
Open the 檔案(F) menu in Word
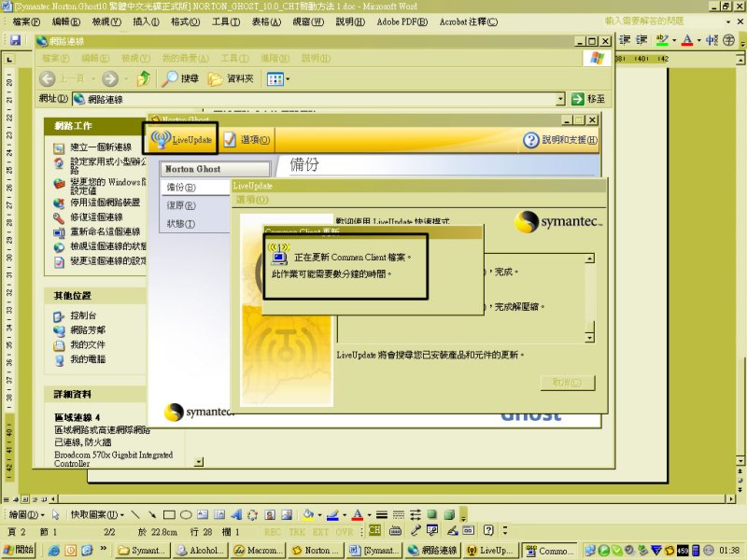(26, 21)
